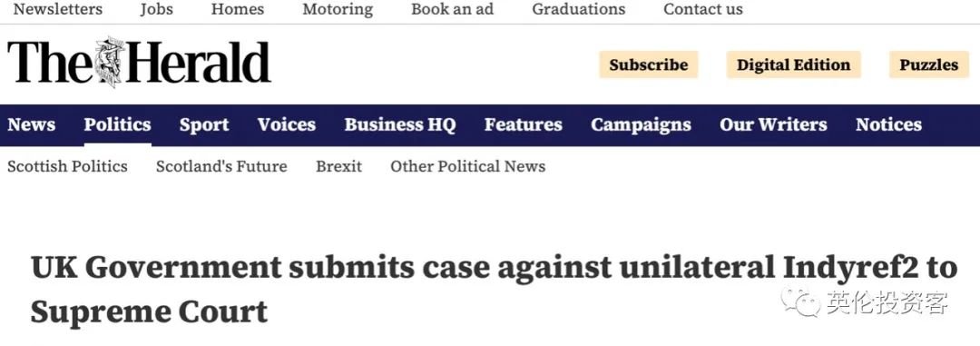Open the Indyref2 Supreme Court headline
980x346 pixels.
click(494, 289)
